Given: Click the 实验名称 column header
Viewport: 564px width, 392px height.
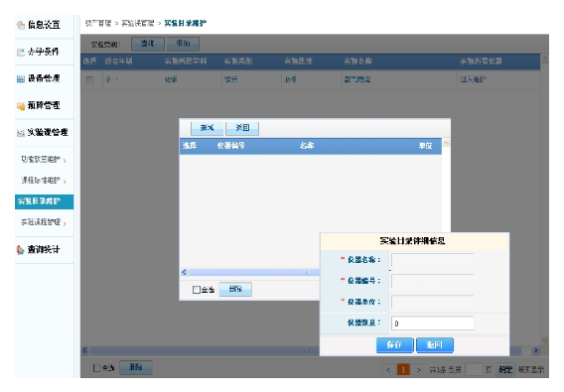Looking at the screenshot, I should coord(357,62).
